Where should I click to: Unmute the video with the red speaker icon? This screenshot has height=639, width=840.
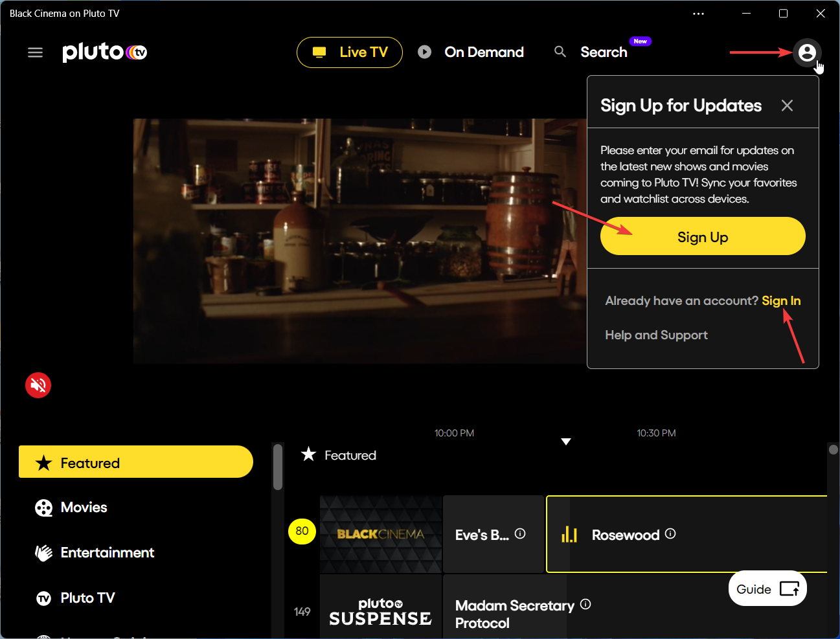coord(38,385)
